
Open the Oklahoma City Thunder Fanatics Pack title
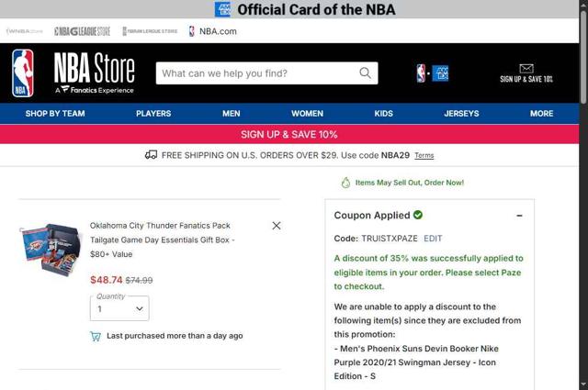click(x=162, y=240)
